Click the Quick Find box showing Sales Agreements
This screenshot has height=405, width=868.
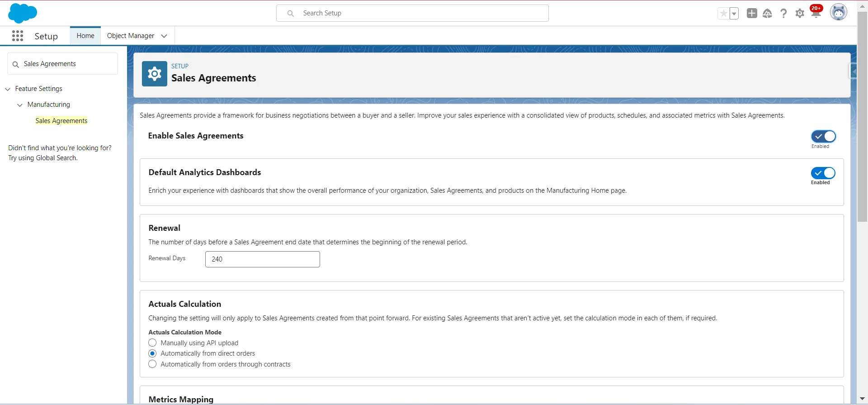(x=63, y=64)
